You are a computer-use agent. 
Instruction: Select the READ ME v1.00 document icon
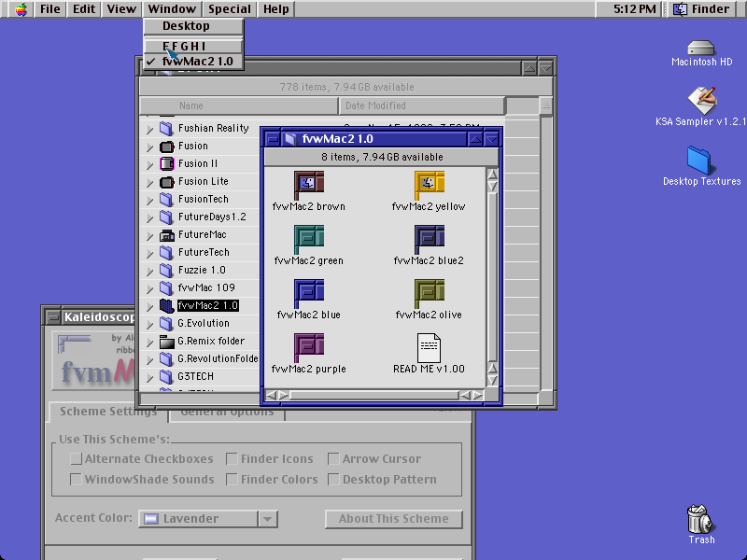(429, 347)
